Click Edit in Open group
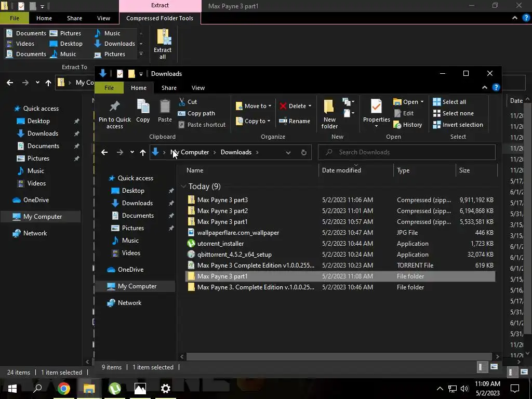This screenshot has height=399, width=532. [x=403, y=113]
